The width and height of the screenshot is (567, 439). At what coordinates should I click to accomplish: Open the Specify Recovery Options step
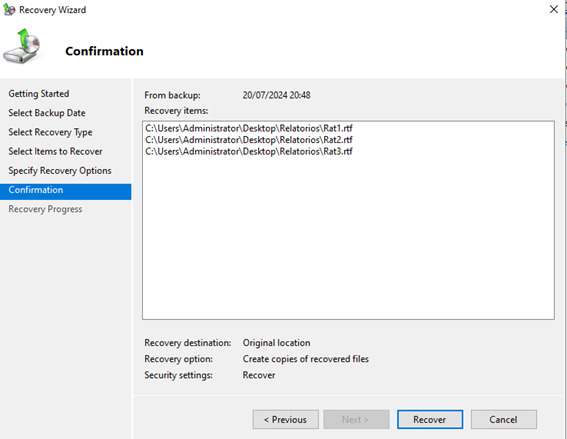click(x=60, y=171)
